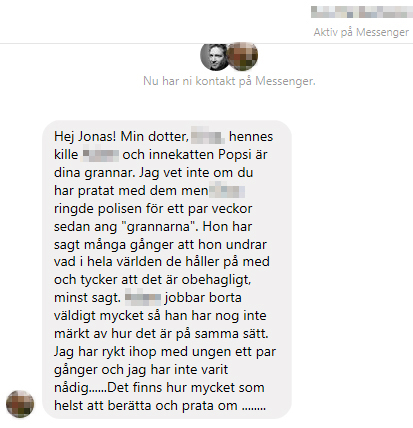Click blurred name after "Min dotter,"
Screen dimensions: 413x428
click(x=208, y=137)
